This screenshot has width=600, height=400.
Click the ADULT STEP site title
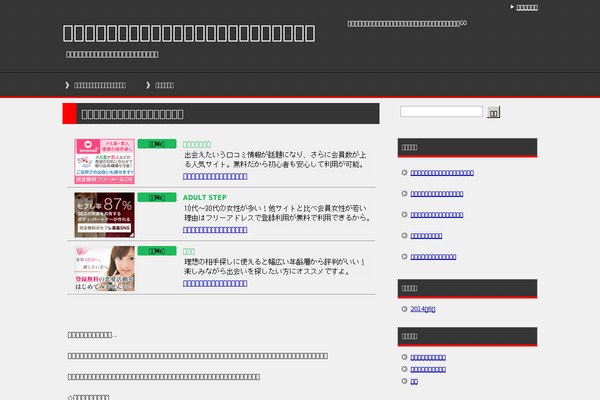(x=205, y=198)
